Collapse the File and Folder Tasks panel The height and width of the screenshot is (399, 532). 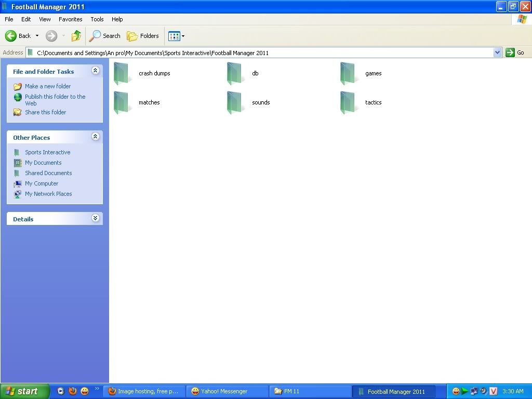pyautogui.click(x=96, y=70)
